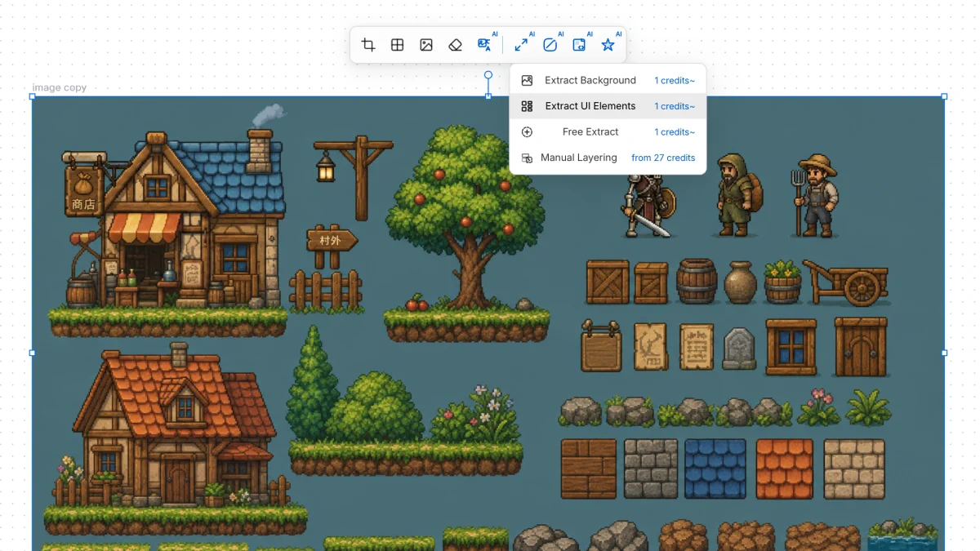Click the left-middle edge selection handle
The height and width of the screenshot is (551, 980).
(x=33, y=353)
